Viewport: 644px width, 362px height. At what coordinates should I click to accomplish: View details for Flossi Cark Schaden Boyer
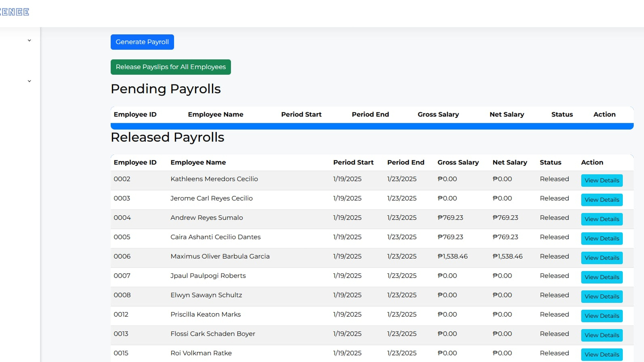point(602,335)
